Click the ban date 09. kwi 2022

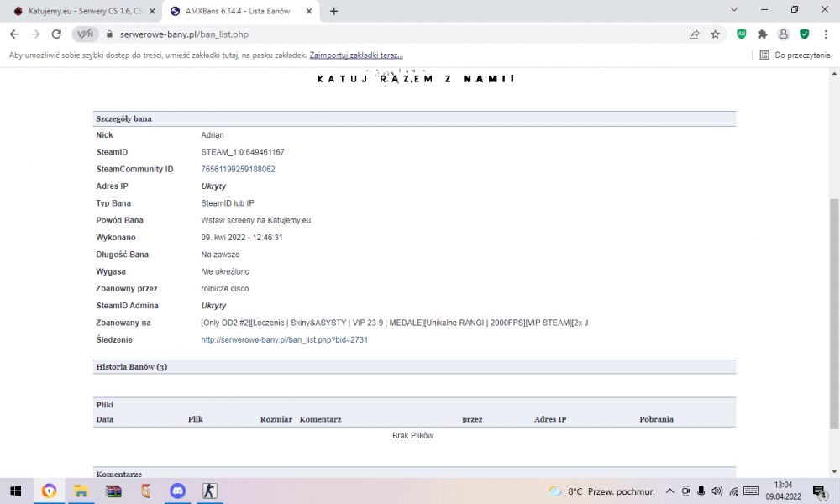pyautogui.click(x=242, y=237)
